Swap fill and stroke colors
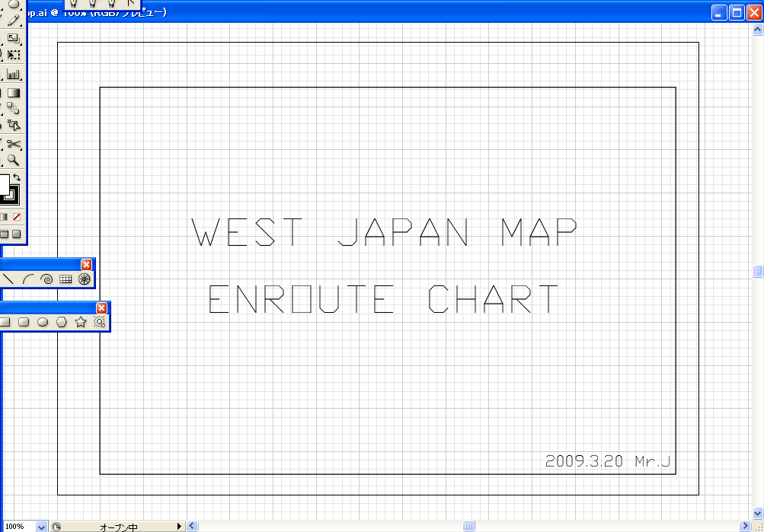This screenshot has width=764, height=532. (17, 177)
